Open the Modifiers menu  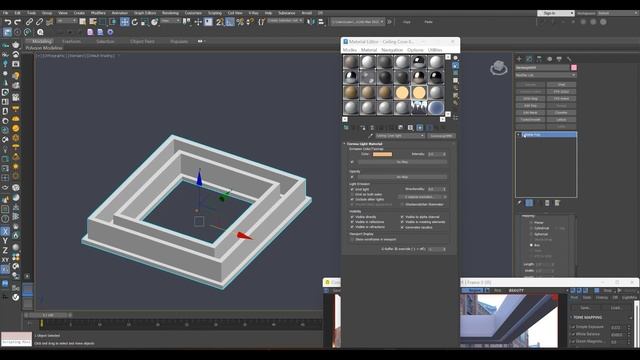98,13
